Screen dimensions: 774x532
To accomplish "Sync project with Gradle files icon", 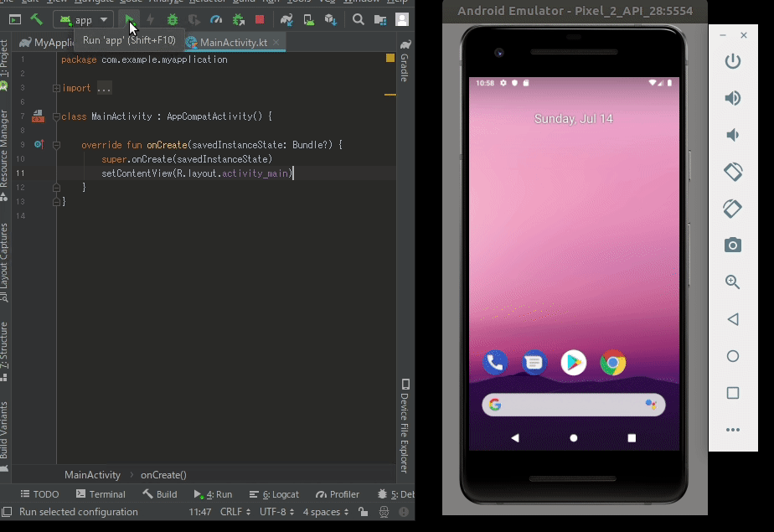I will 286,20.
